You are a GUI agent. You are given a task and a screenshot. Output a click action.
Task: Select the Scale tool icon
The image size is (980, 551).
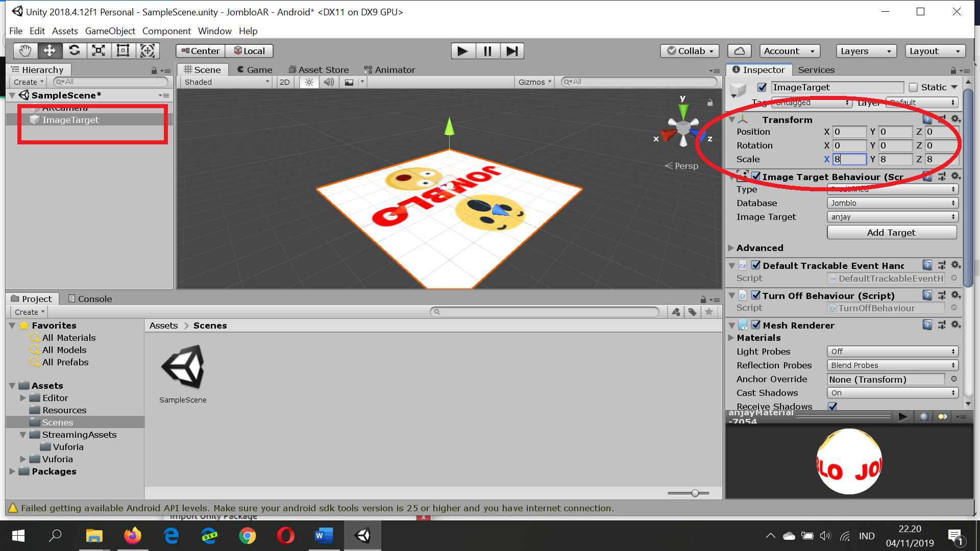tap(99, 51)
